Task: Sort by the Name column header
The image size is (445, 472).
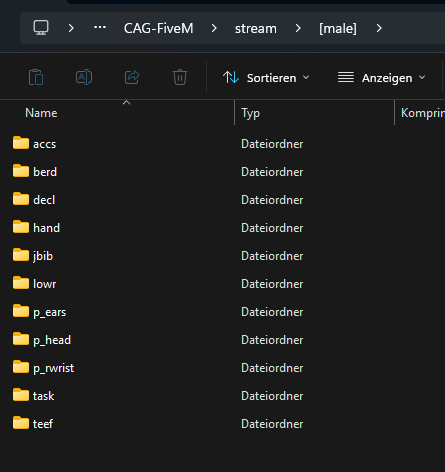Action: point(41,113)
